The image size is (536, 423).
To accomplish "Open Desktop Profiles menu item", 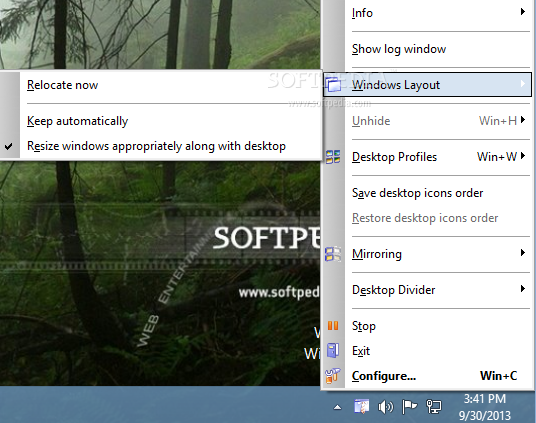I will (427, 157).
